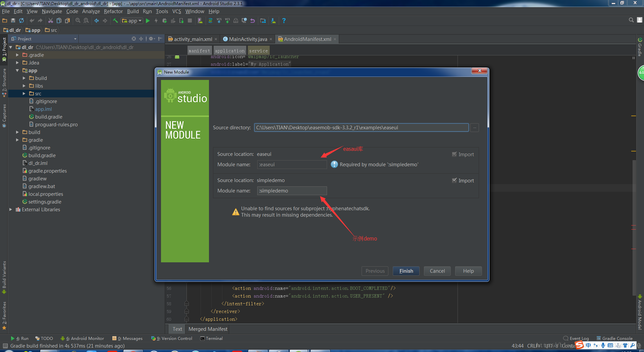Open the Event Log panel
The height and width of the screenshot is (352, 644).
tap(576, 338)
